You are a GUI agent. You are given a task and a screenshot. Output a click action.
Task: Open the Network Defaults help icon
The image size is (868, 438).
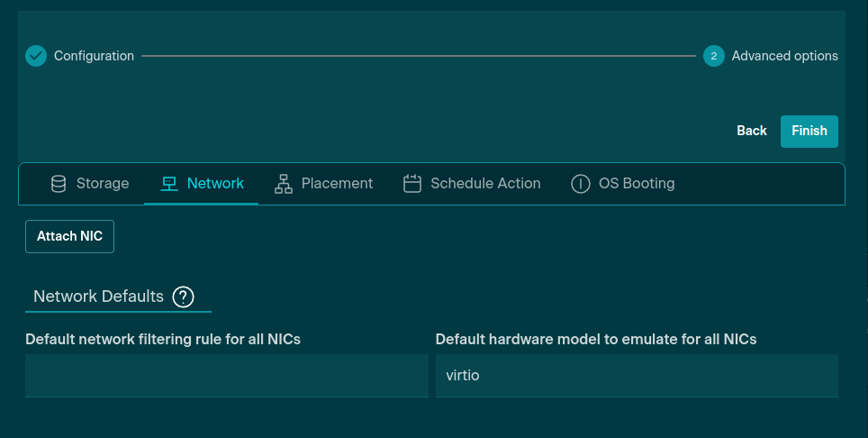point(183,297)
